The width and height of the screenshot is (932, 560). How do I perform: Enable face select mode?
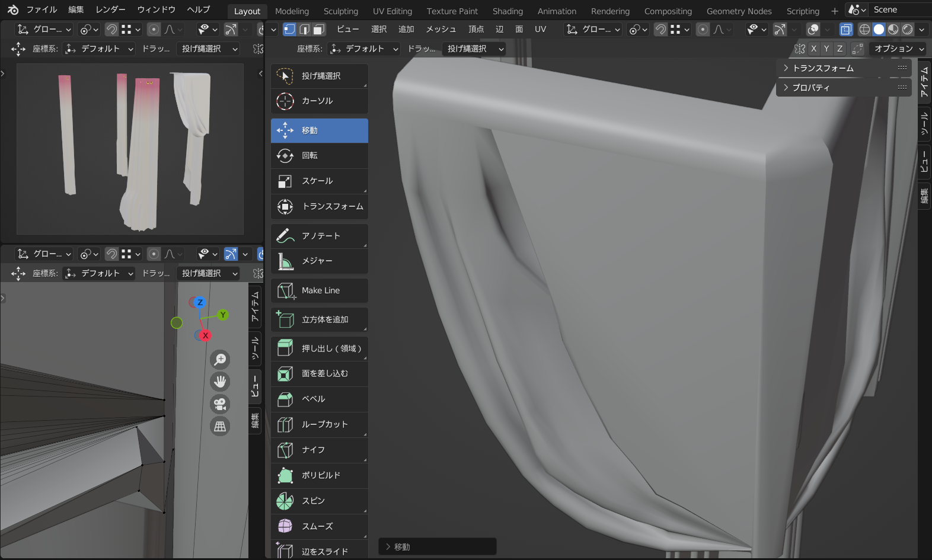(319, 29)
